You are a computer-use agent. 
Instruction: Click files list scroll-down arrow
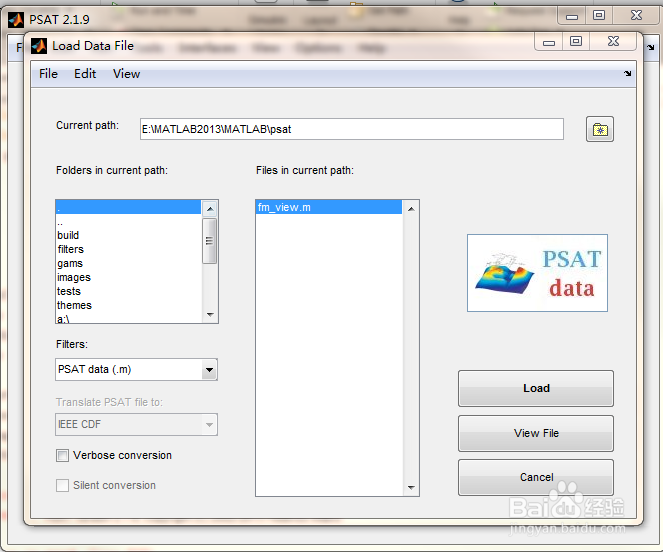(x=411, y=487)
